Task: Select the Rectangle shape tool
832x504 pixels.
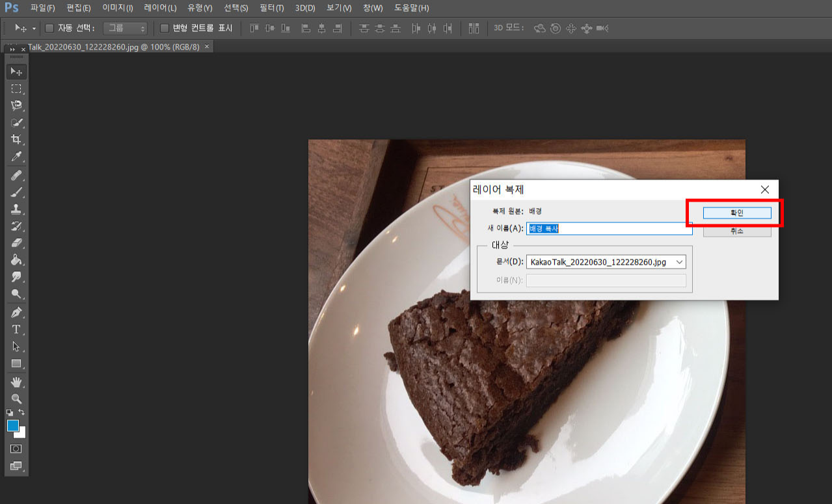Action: click(16, 364)
